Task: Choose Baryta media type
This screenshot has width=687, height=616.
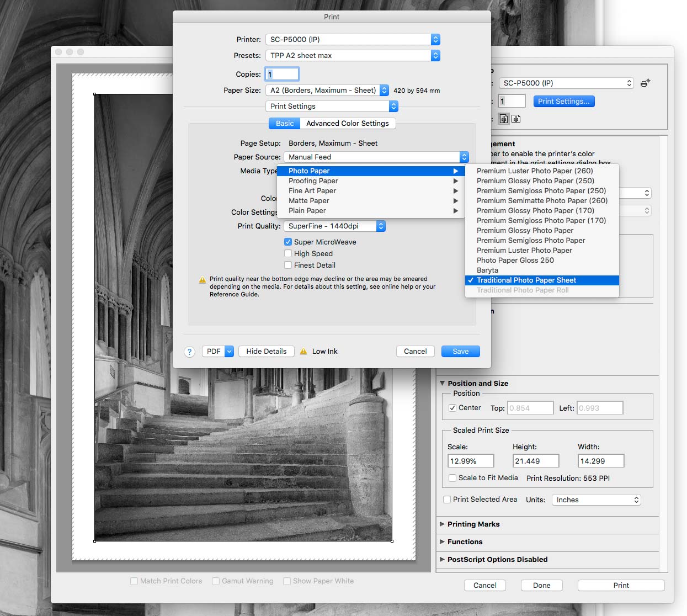Action: 542,270
